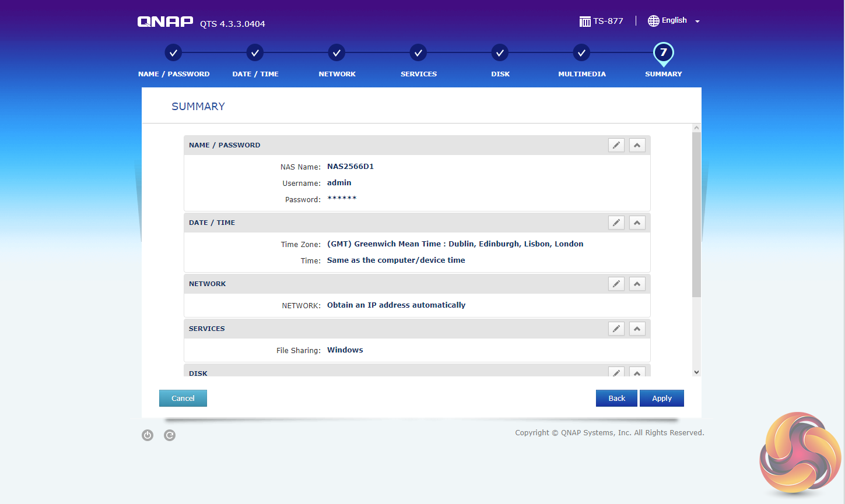Collapse the Name / Password section
This screenshot has height=504, width=845.
(x=637, y=145)
